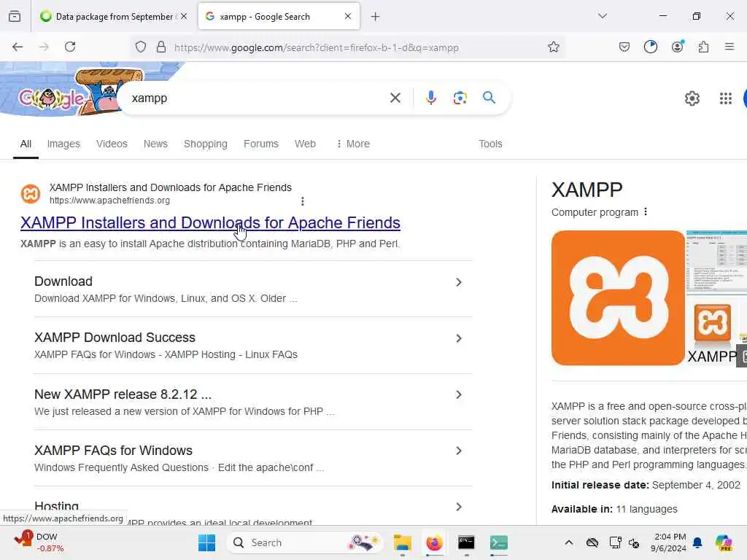Open the Download sitelink chevron
747x560 pixels.
point(459,282)
